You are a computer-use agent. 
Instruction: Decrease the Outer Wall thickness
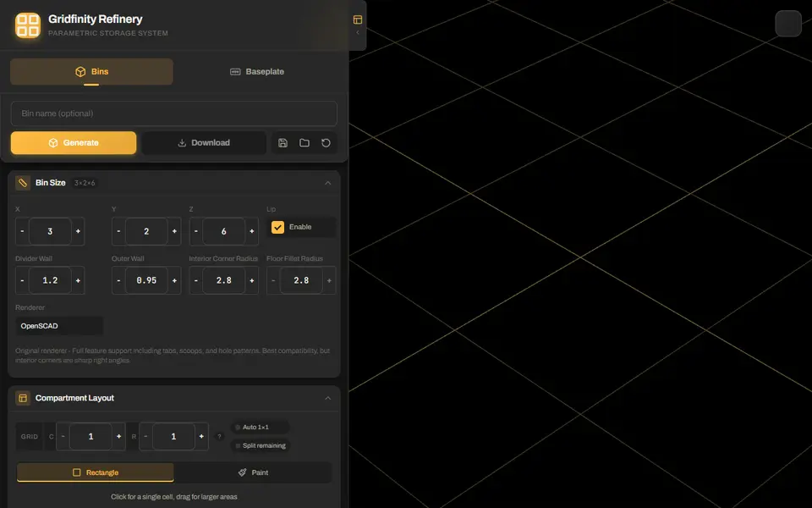click(118, 280)
